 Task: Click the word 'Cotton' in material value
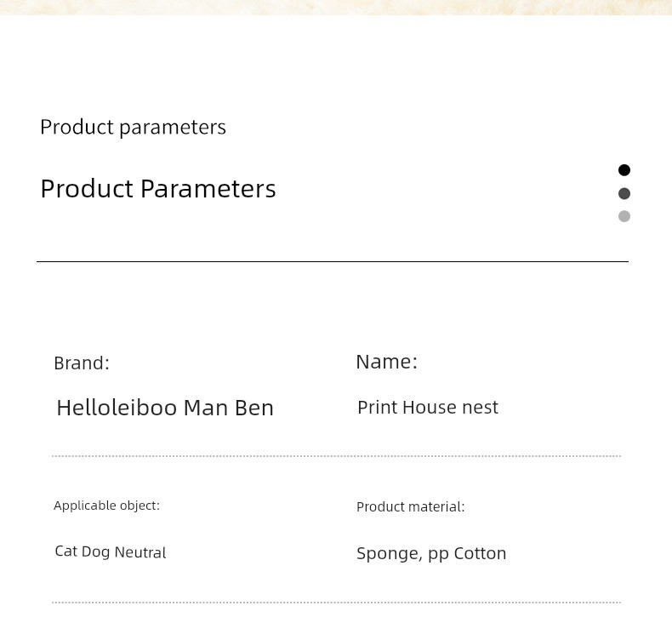(480, 553)
